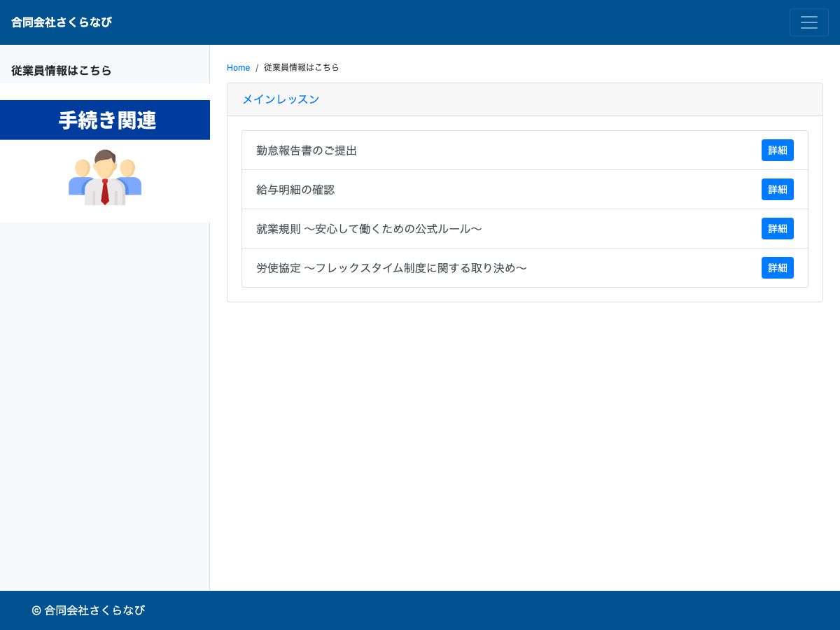Click the 合同会社さくらなび footer text

(x=88, y=610)
